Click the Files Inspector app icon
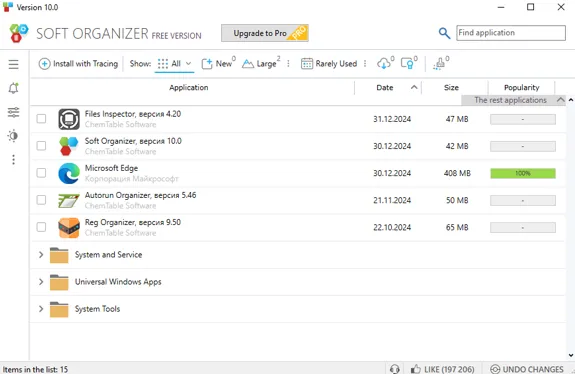Screen dimensions: 575x374 pos(69,119)
